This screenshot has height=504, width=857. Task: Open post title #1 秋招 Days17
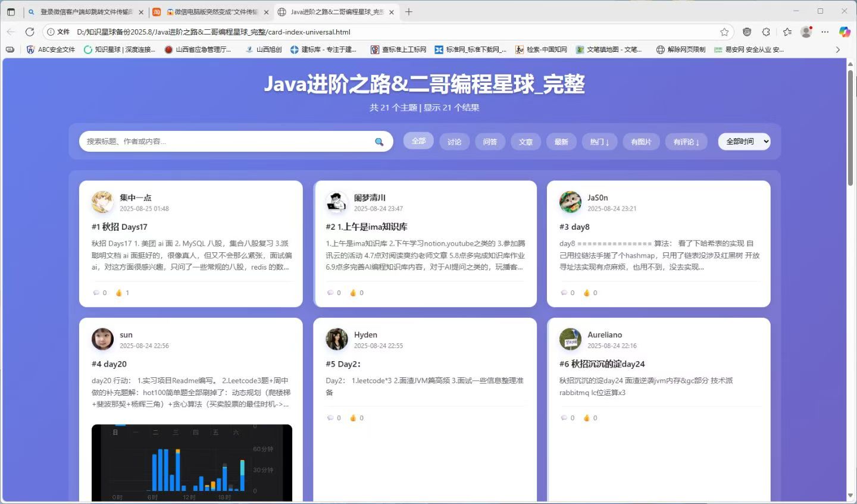pyautogui.click(x=120, y=227)
